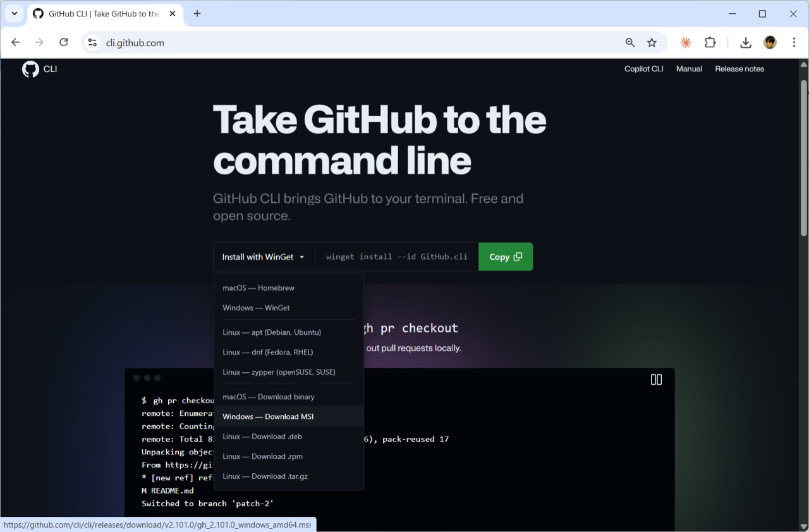Screen dimensions: 809x532
Task: Choose Linux — zypper (openSUSE, SUSE)
Action: tap(289, 372)
